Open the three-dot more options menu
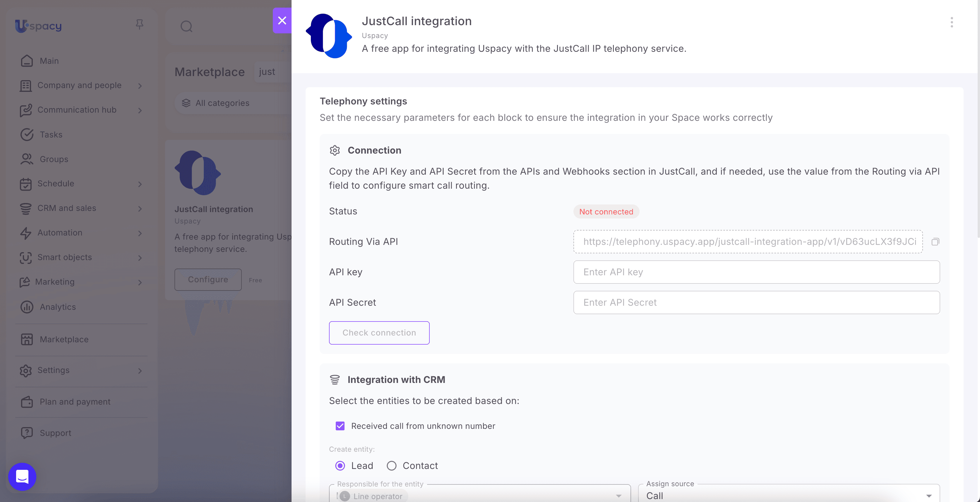This screenshot has width=980, height=502. [x=952, y=23]
